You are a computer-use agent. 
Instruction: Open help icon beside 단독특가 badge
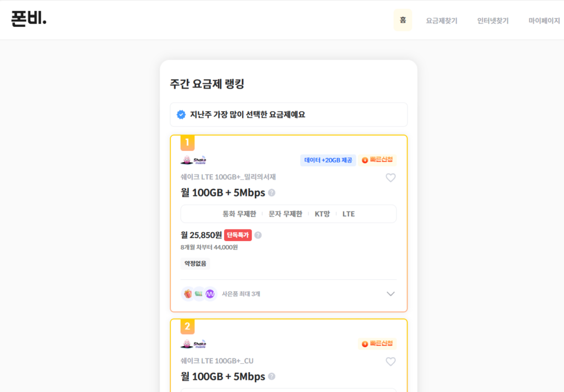(258, 235)
